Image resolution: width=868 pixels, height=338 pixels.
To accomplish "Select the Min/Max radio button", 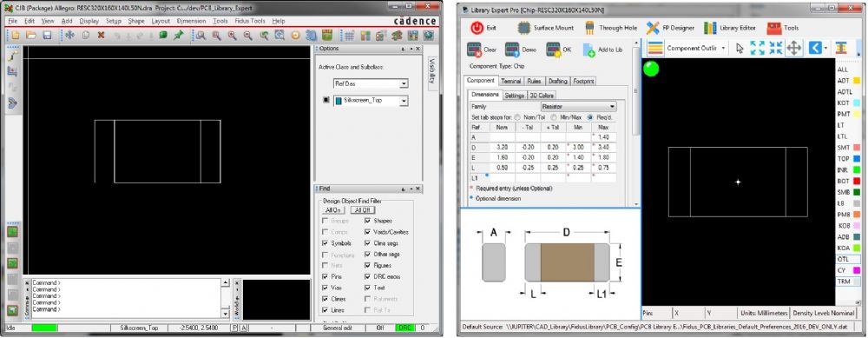I will [x=555, y=117].
